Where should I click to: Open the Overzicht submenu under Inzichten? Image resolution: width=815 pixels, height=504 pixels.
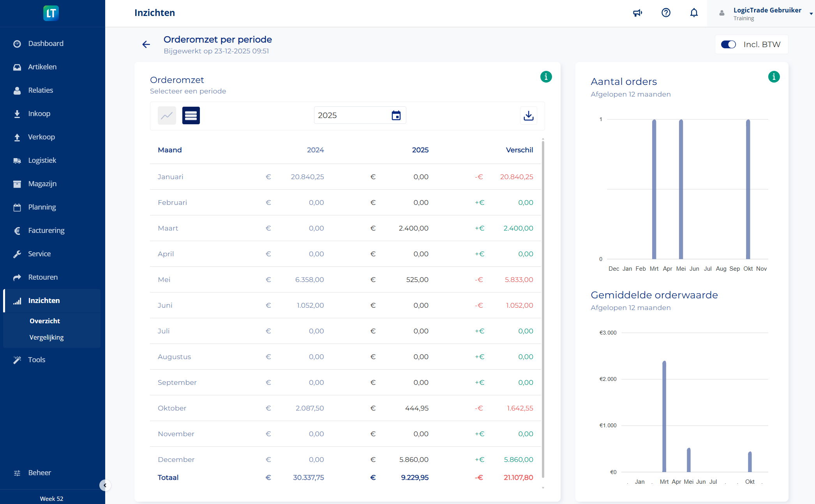coord(44,321)
